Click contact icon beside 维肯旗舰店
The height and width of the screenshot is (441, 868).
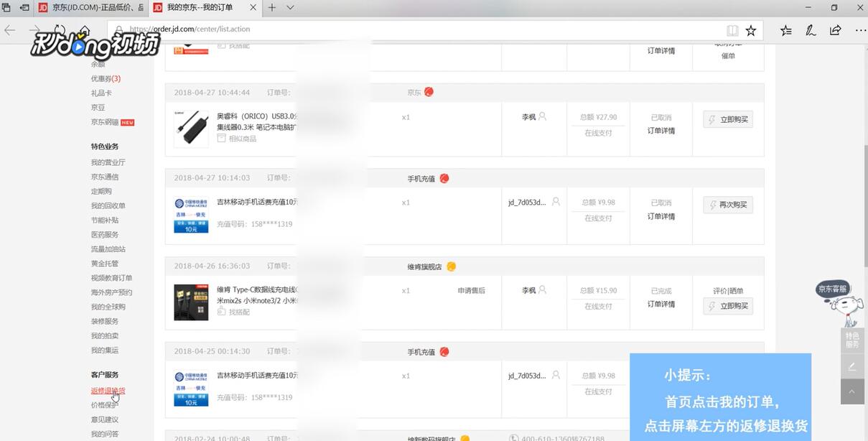click(x=451, y=266)
